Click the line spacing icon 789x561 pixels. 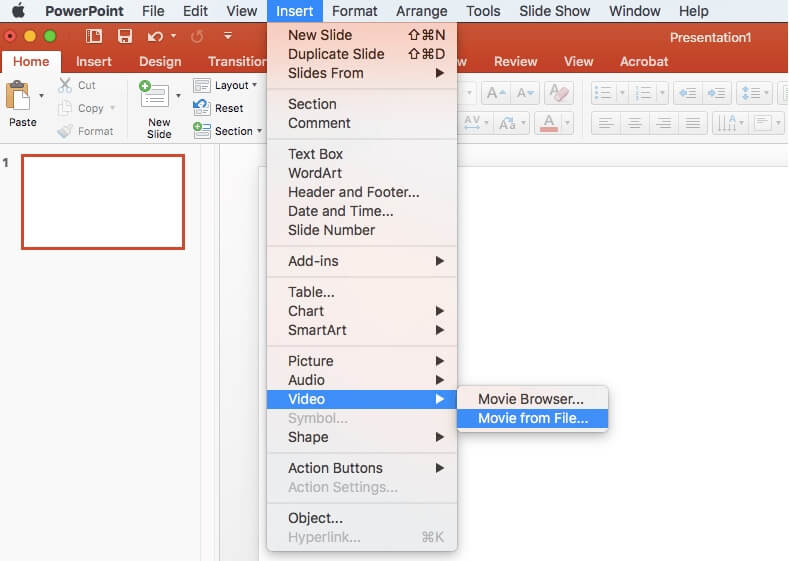[750, 93]
